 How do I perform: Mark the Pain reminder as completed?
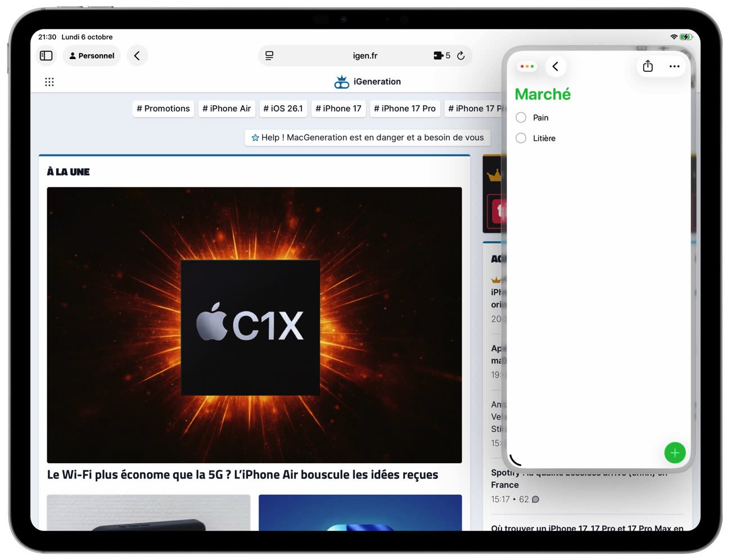pyautogui.click(x=521, y=118)
